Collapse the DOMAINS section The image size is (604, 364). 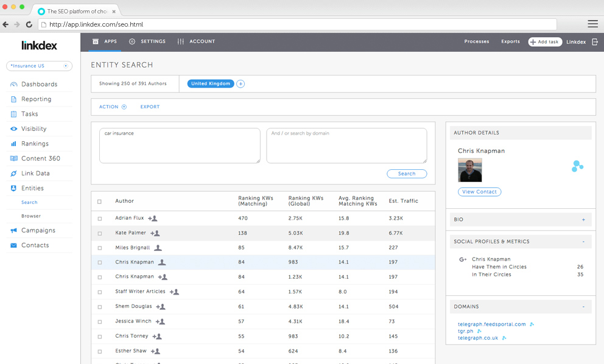pyautogui.click(x=583, y=307)
